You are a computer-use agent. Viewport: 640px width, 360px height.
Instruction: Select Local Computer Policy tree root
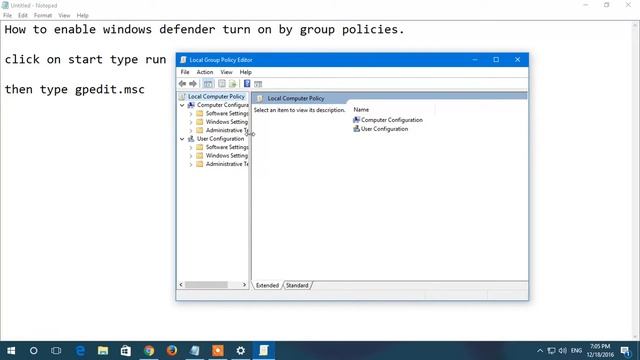pyautogui.click(x=216, y=96)
